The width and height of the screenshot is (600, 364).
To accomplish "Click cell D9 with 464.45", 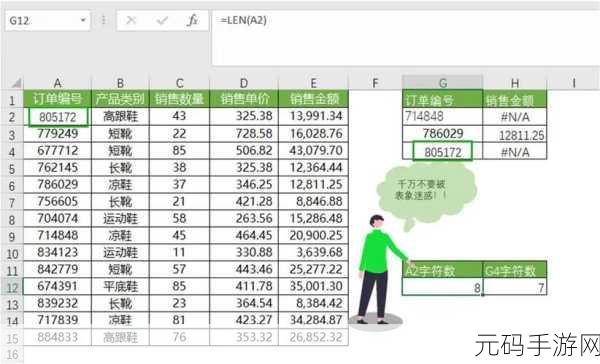I will 244,235.
